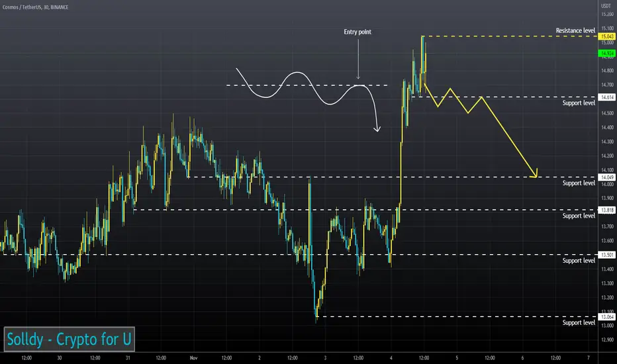617x364 pixels.
Task: Click date 3 on time axis
Action: point(325,357)
